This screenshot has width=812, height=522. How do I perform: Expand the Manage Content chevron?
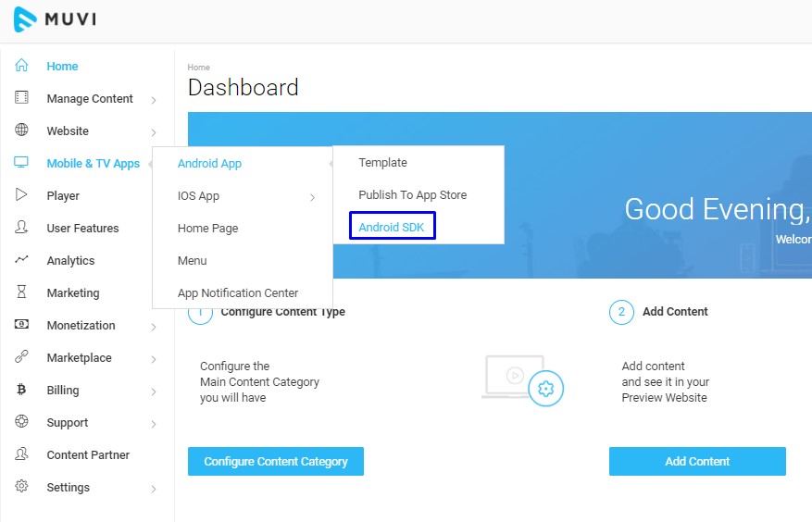[154, 100]
